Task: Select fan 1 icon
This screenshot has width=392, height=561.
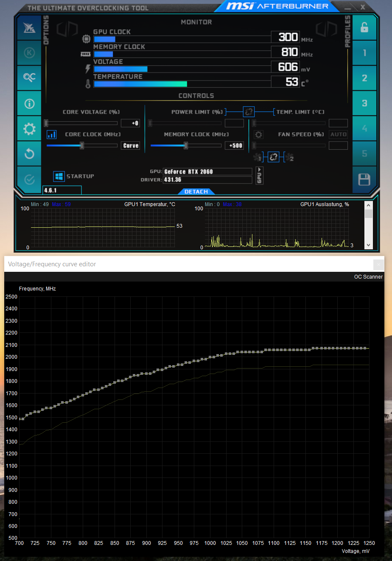Action: (x=257, y=158)
